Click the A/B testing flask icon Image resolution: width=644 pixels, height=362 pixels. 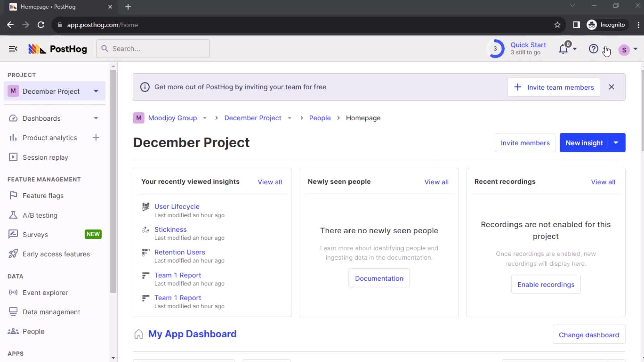point(13,215)
